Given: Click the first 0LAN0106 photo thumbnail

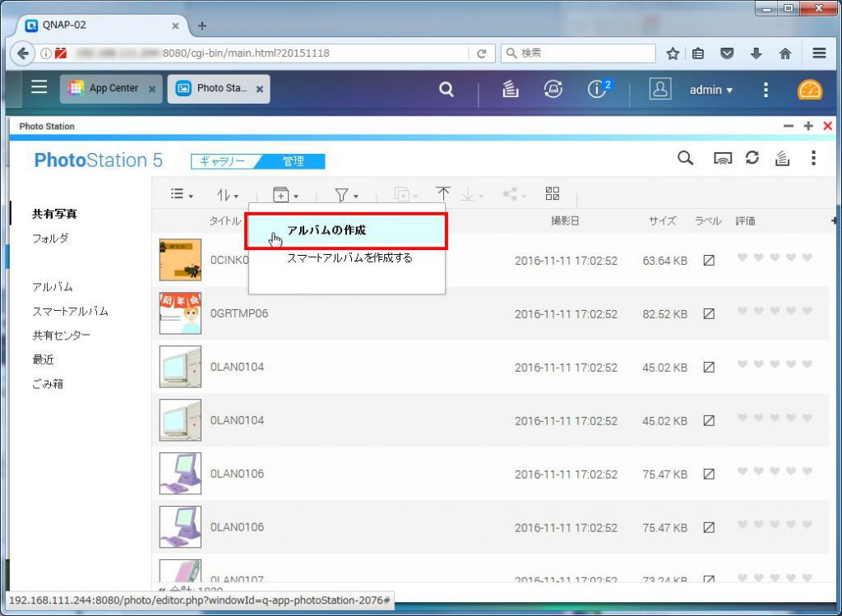Looking at the screenshot, I should click(x=180, y=473).
